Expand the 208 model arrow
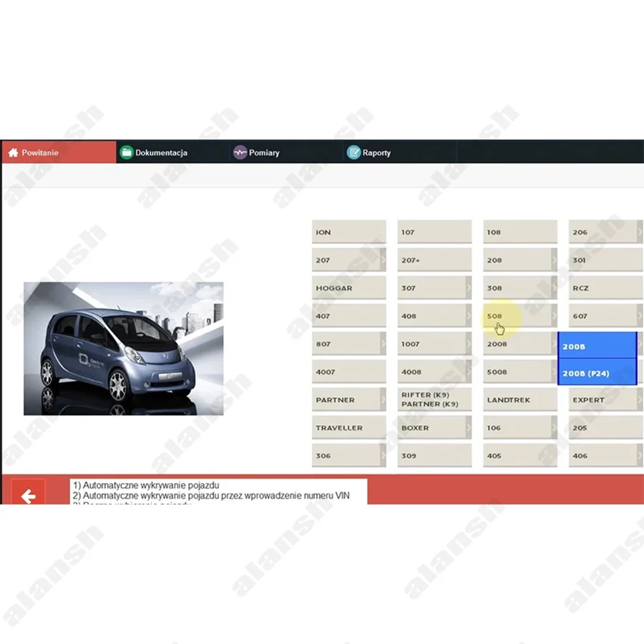644x644 pixels. [554, 260]
